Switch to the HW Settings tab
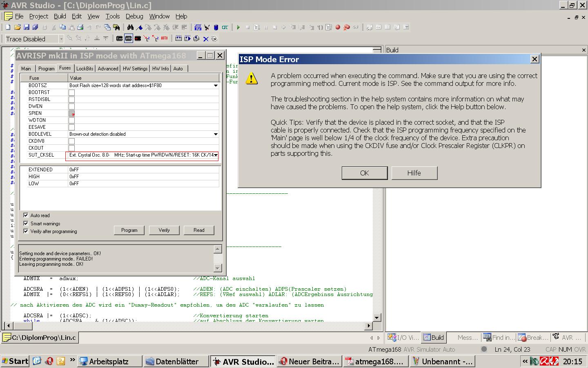 (x=135, y=69)
